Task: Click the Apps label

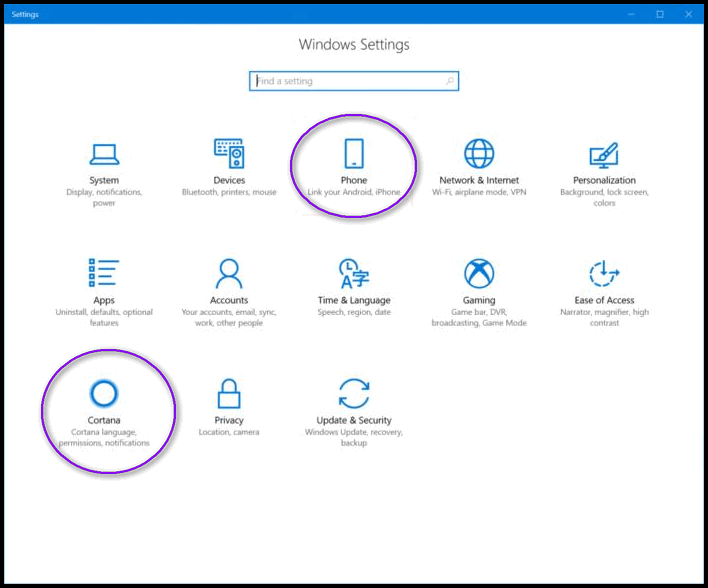Action: (x=104, y=300)
